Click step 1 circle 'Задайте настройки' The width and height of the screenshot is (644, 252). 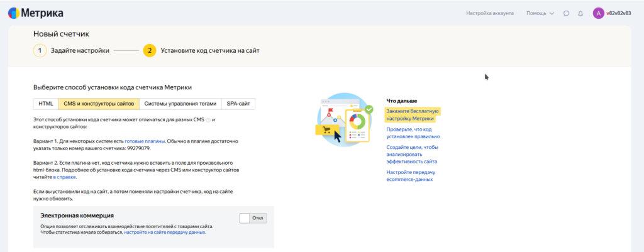(40, 50)
